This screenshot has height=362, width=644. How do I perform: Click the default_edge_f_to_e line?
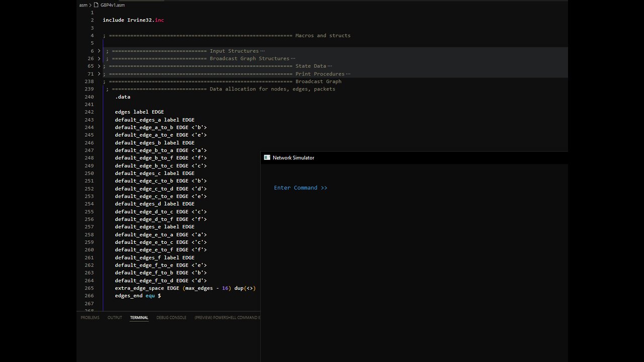(161, 265)
